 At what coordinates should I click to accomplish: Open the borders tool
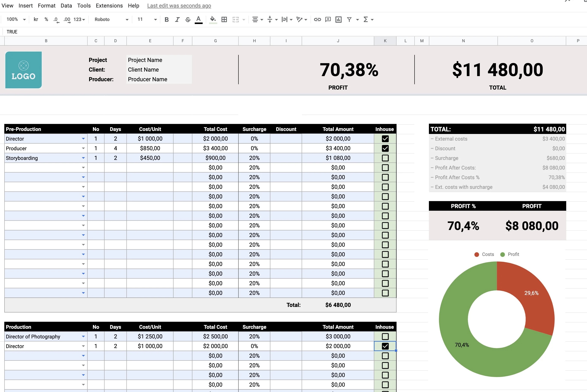pos(224,20)
